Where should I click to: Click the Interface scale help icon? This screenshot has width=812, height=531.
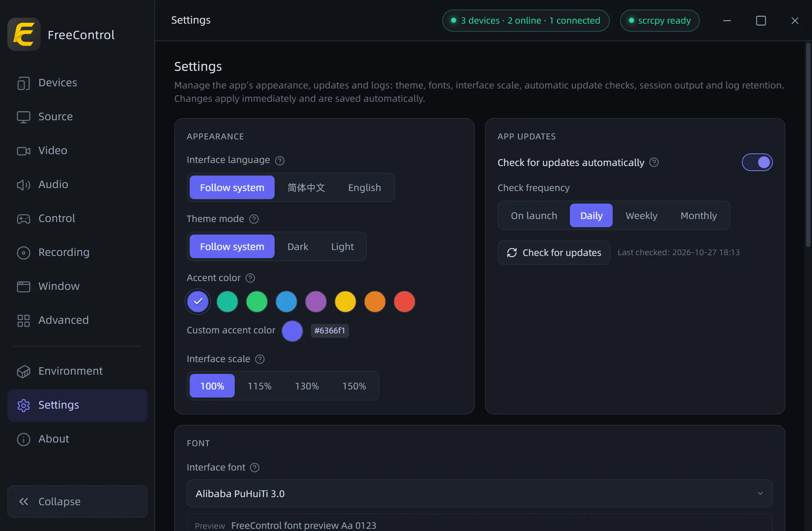(260, 359)
